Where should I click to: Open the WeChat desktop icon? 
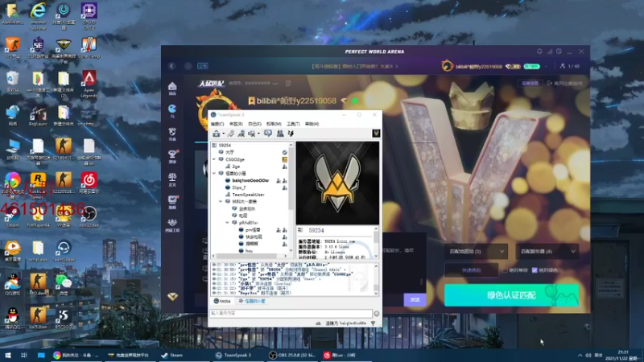(64, 284)
